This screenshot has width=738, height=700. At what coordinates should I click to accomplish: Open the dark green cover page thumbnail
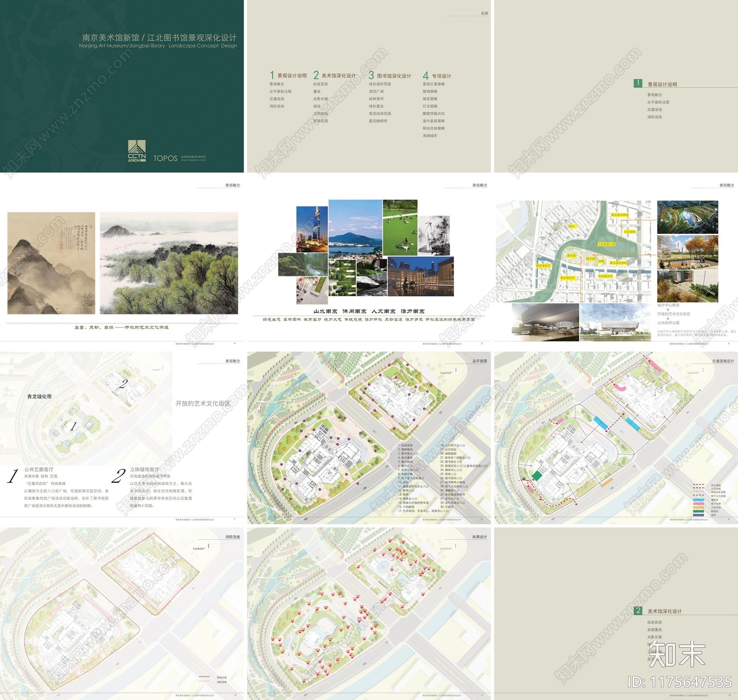click(122, 86)
